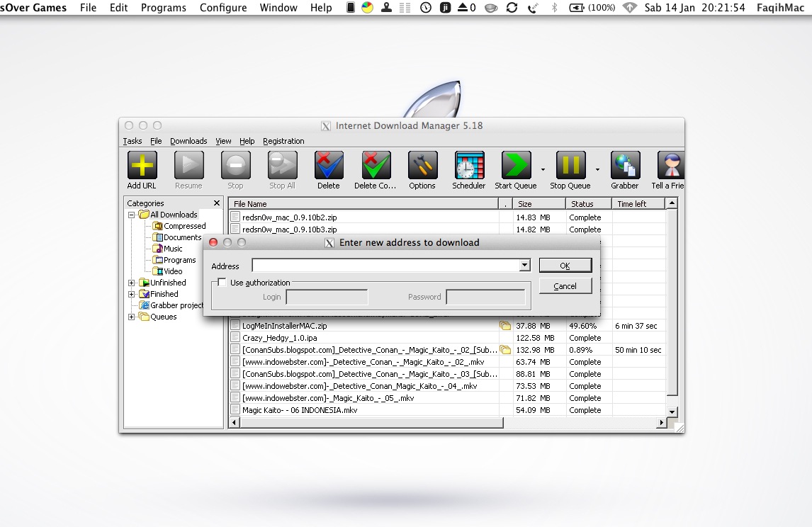Click the Tell a Friend icon

pos(671,166)
